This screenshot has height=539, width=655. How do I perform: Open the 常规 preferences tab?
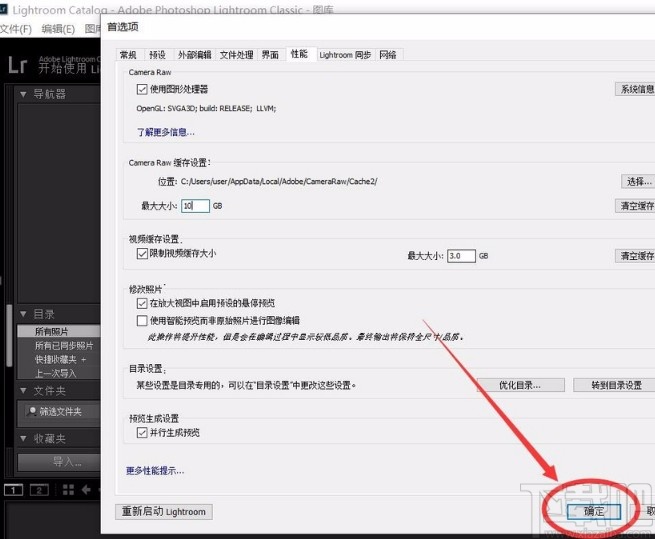[x=128, y=55]
